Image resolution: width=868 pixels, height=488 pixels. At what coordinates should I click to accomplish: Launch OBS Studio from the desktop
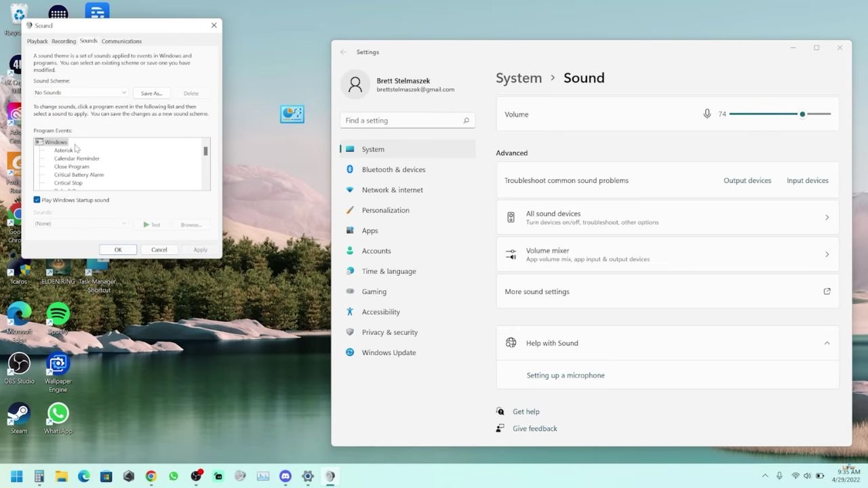tap(19, 363)
